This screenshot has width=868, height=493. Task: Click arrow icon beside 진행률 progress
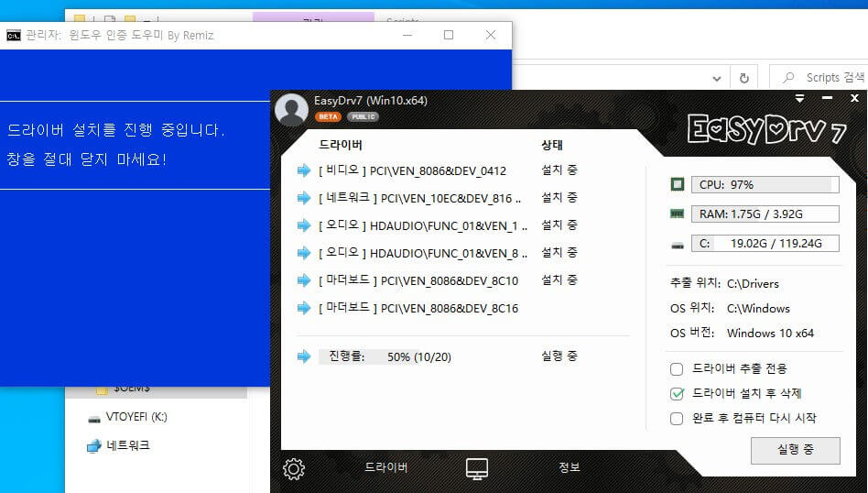tap(304, 356)
